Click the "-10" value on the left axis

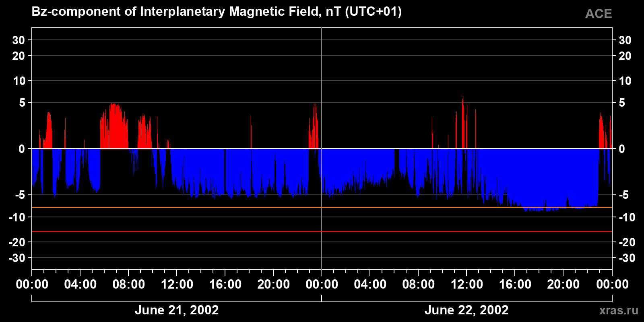pyautogui.click(x=17, y=217)
